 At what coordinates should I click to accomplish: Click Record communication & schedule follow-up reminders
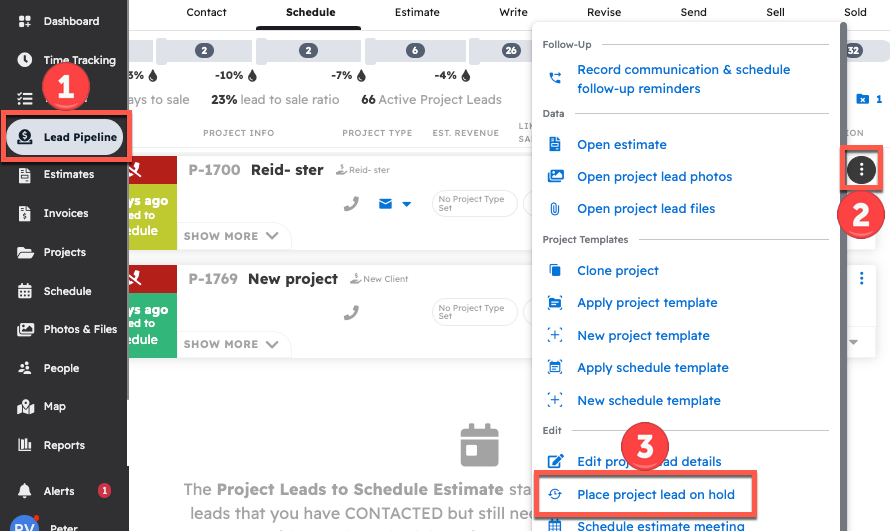(683, 79)
